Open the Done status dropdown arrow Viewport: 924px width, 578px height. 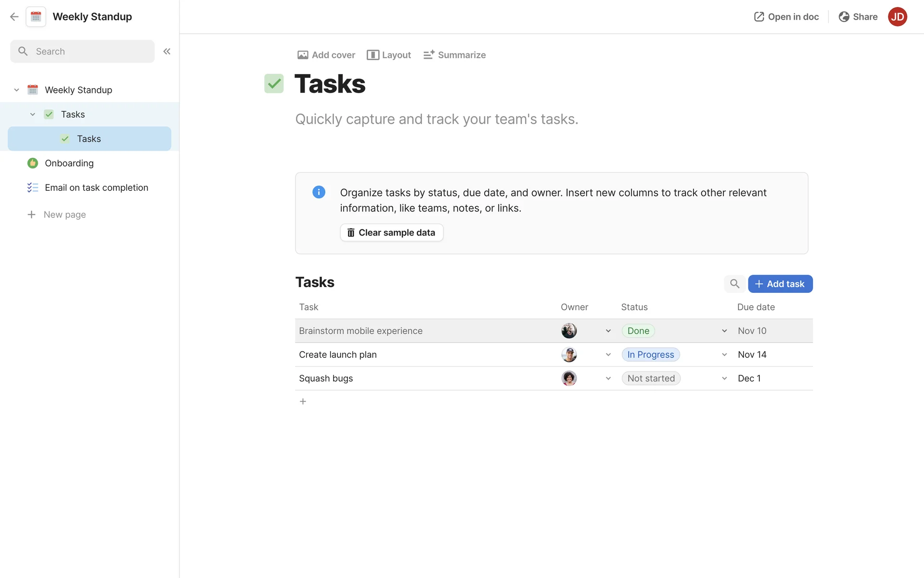click(724, 331)
